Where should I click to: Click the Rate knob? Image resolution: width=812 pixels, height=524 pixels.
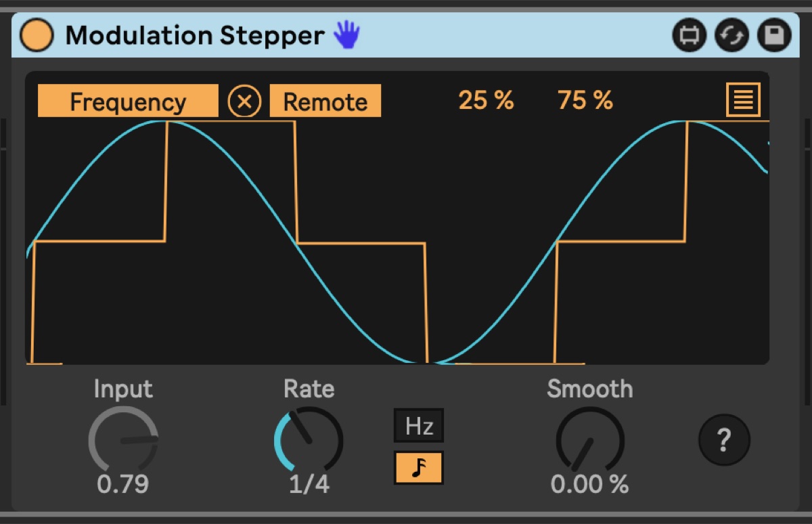point(309,440)
